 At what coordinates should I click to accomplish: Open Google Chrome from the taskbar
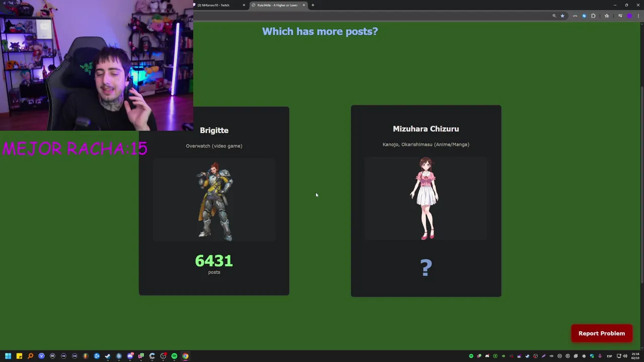point(186,356)
